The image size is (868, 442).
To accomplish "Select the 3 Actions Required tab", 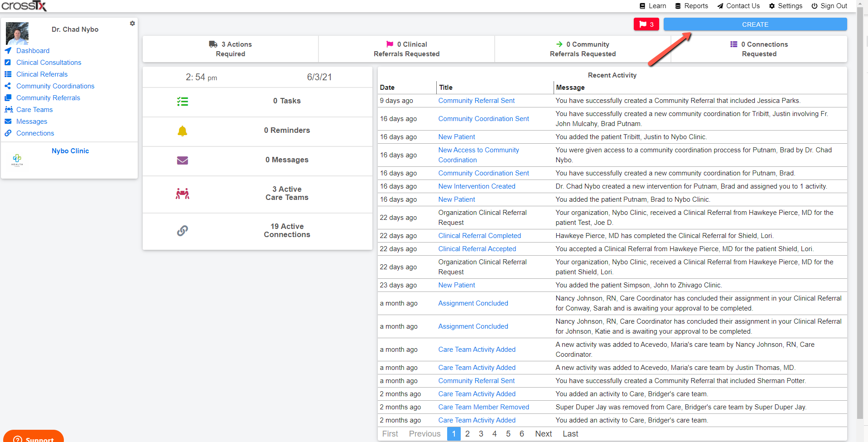I will click(x=231, y=49).
